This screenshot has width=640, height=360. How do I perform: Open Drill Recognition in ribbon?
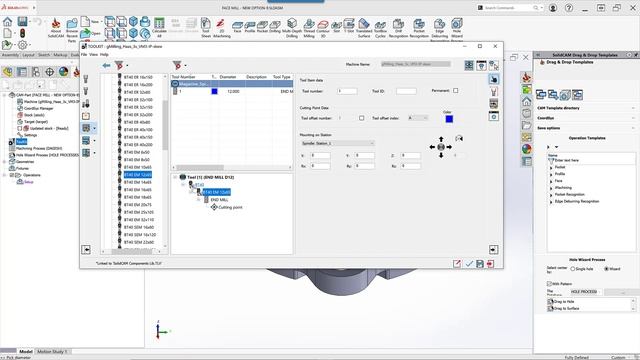pos(398,28)
